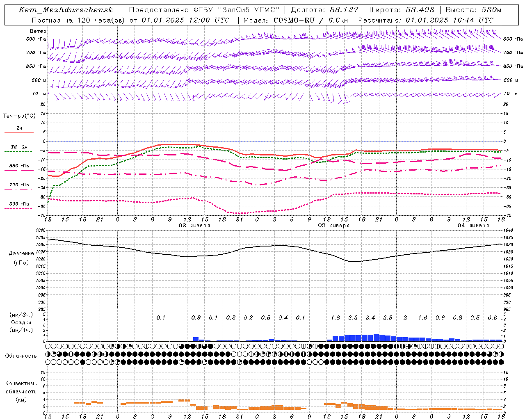This screenshot has width=525, height=420.
Task: Click the 0.8 precipitation total value
Action: tap(457, 317)
